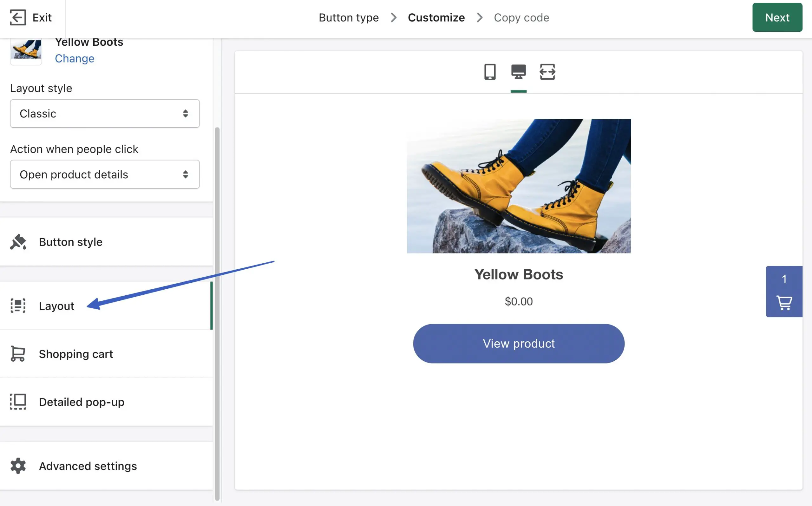Open the Detailed pop-up section
812x506 pixels.
coord(106,402)
